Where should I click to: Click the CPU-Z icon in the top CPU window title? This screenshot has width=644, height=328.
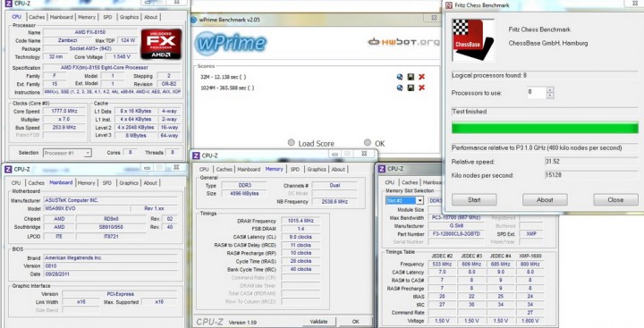[9, 4]
